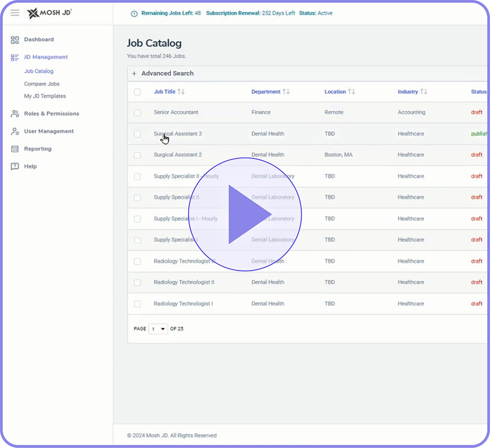This screenshot has width=490, height=448.
Task: Check the select-all checkbox in header row
Action: pos(137,92)
